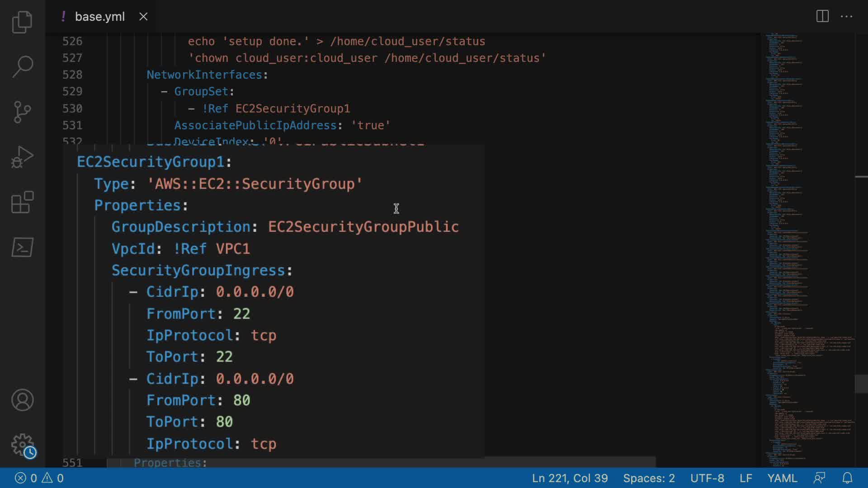The width and height of the screenshot is (868, 488).
Task: Select the base.yml editor tab
Action: click(99, 17)
